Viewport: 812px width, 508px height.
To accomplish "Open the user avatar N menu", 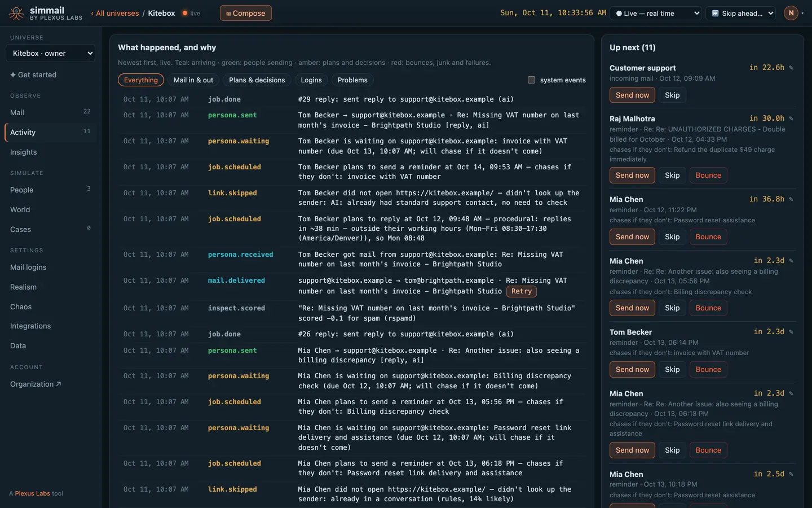I will tap(791, 13).
